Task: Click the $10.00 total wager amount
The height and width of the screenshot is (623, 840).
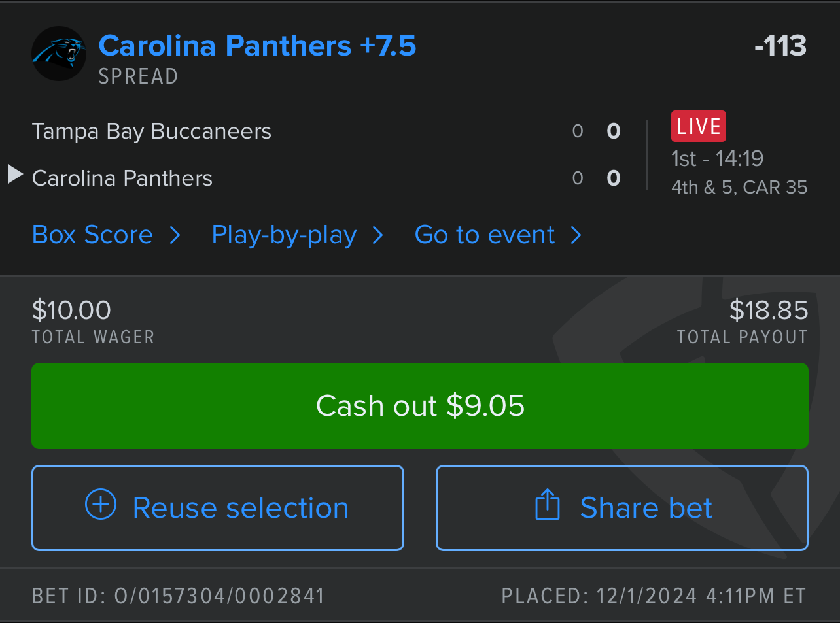Action: [x=71, y=311]
